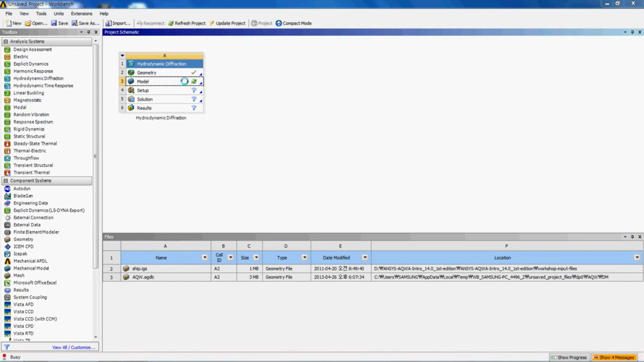Select the Solution cell in system A

point(165,99)
